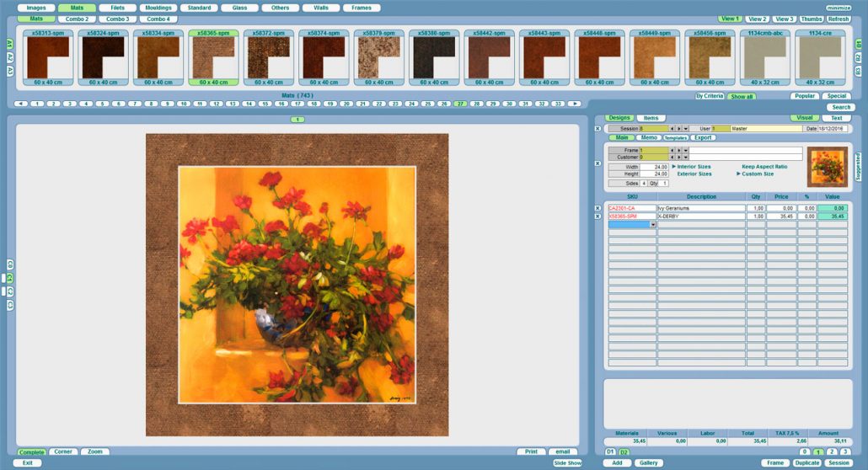Open the Mouldings category tab
This screenshot has width=868, height=470.
click(158, 8)
